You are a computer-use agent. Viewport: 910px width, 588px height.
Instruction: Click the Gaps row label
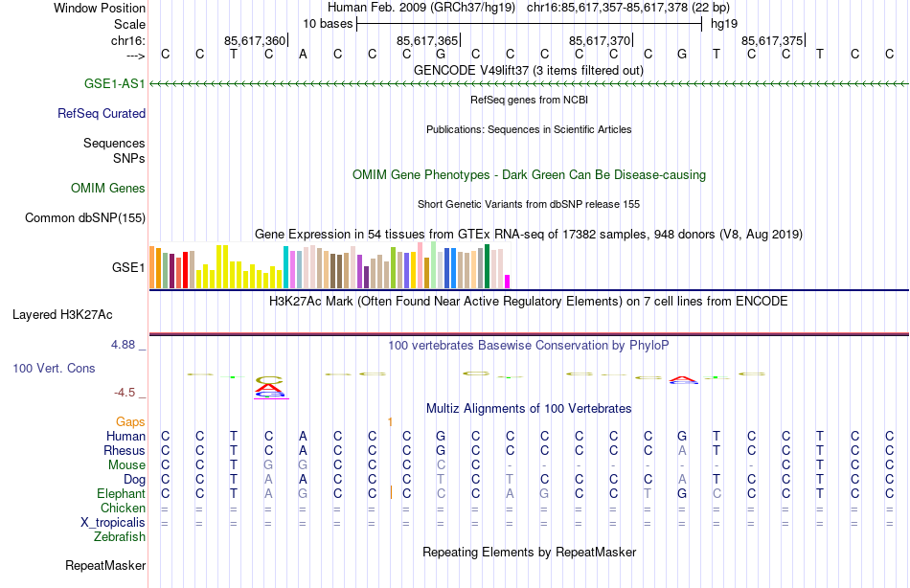coord(130,422)
